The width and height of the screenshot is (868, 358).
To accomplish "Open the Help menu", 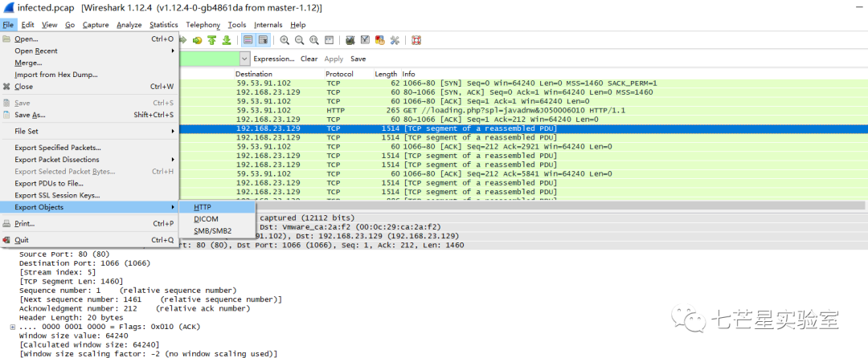I will tap(298, 25).
